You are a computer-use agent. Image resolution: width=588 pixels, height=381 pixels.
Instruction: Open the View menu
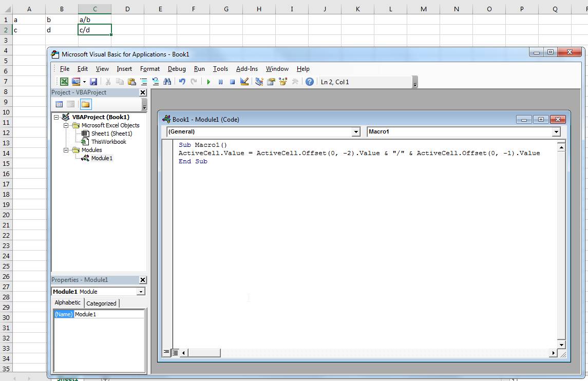[x=102, y=69]
